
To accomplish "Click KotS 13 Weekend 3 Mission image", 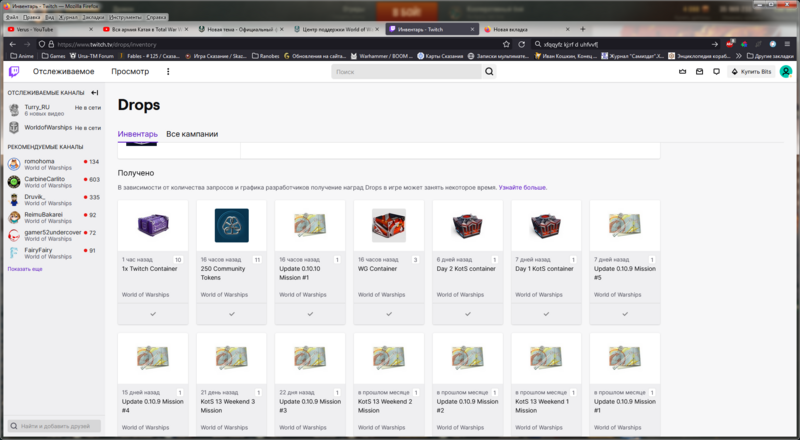I will tap(232, 358).
